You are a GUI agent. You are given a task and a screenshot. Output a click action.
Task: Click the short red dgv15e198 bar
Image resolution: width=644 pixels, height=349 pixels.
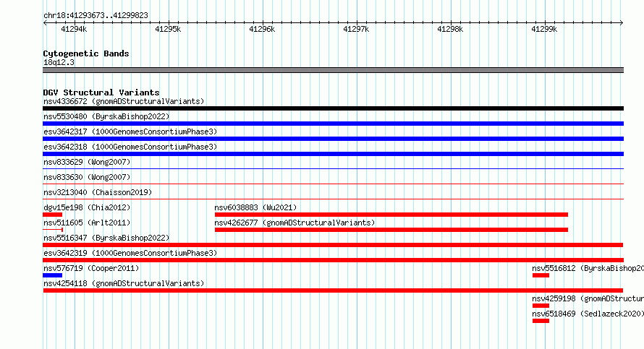point(53,215)
